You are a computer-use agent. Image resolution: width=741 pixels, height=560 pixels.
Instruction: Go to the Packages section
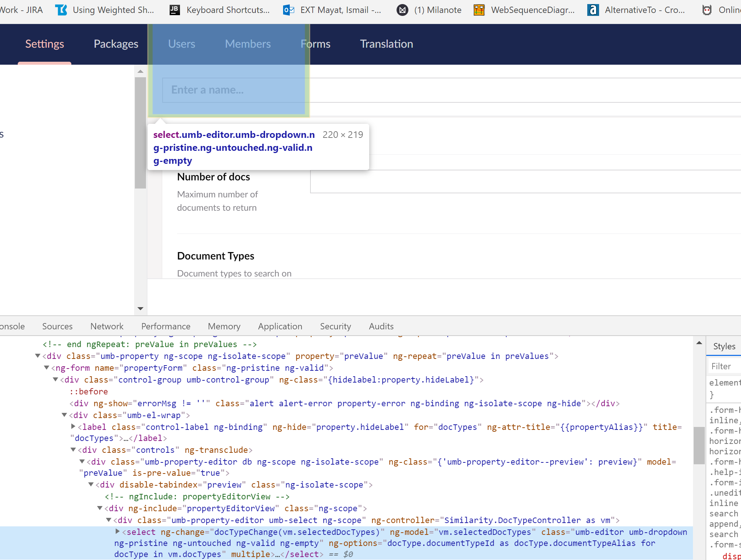116,44
